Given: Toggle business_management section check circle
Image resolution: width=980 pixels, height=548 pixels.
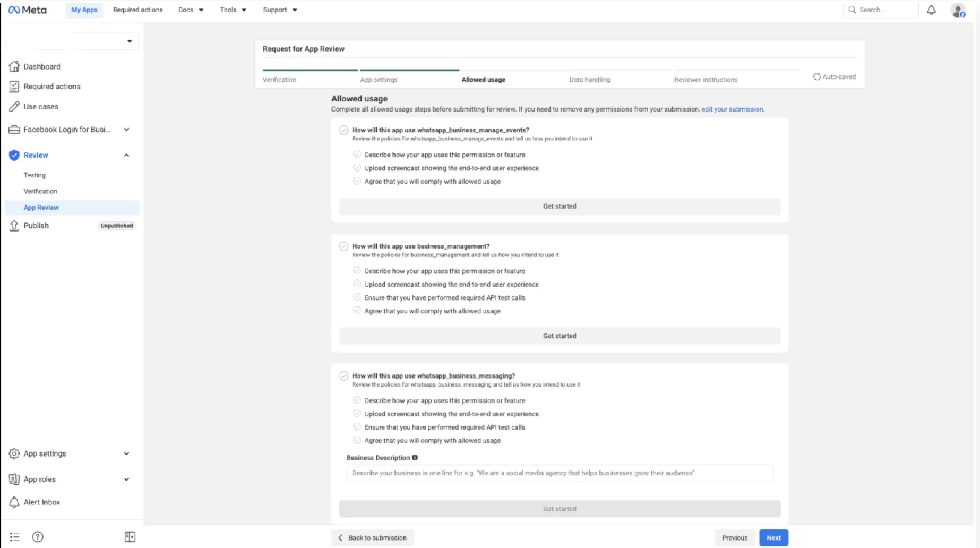Looking at the screenshot, I should click(x=343, y=246).
